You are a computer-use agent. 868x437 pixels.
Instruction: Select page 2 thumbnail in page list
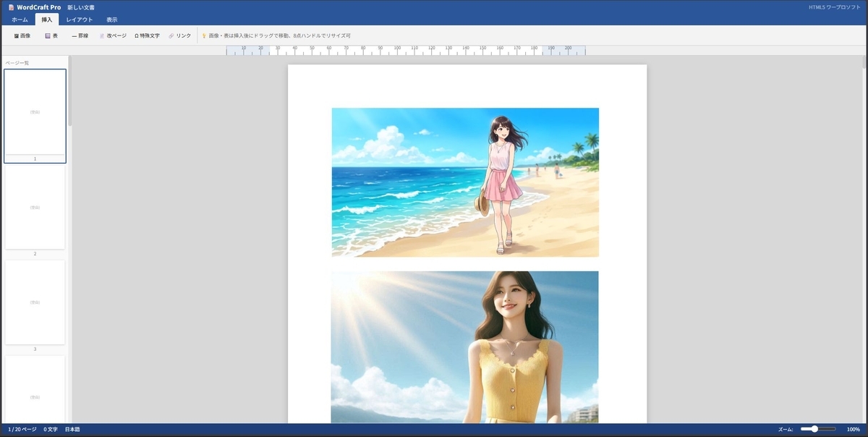pos(35,208)
